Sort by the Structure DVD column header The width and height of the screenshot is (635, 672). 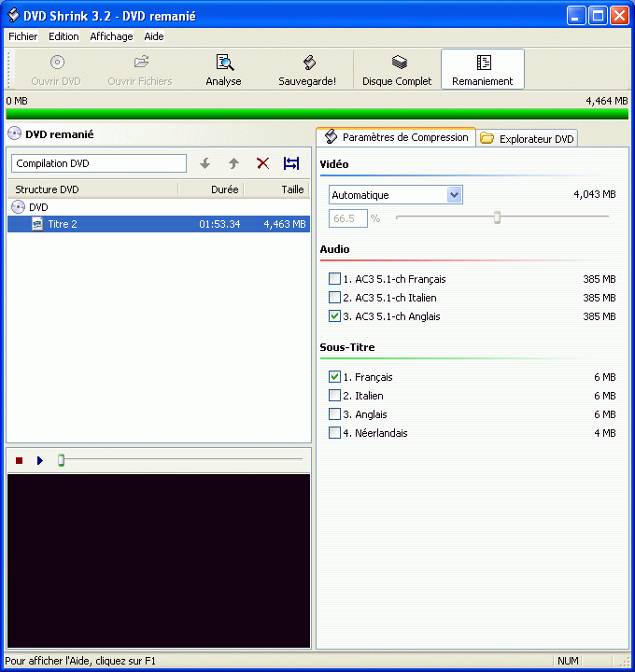92,189
